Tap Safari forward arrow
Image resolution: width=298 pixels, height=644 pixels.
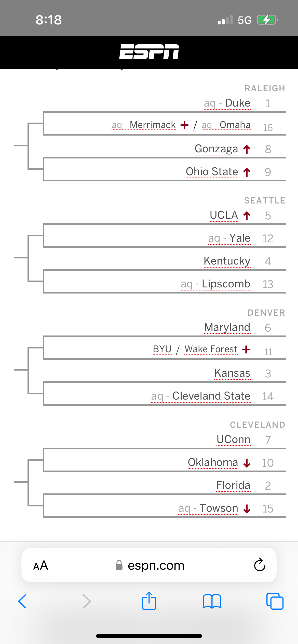click(x=87, y=601)
